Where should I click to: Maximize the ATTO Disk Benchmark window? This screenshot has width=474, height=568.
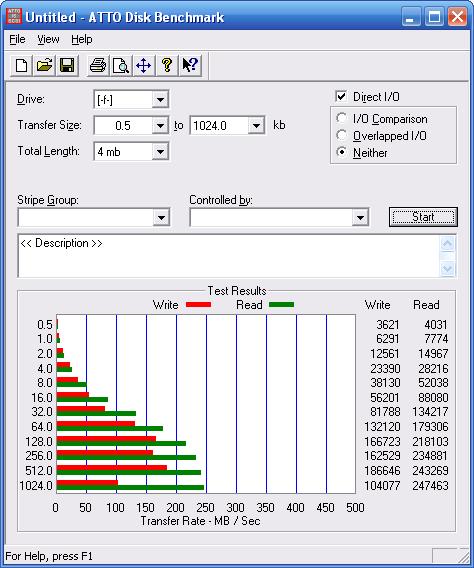click(434, 17)
